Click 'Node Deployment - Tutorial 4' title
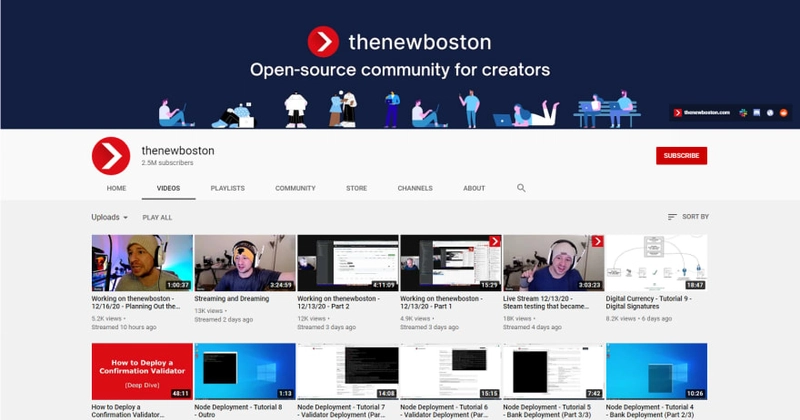The width and height of the screenshot is (800, 420). (x=650, y=411)
